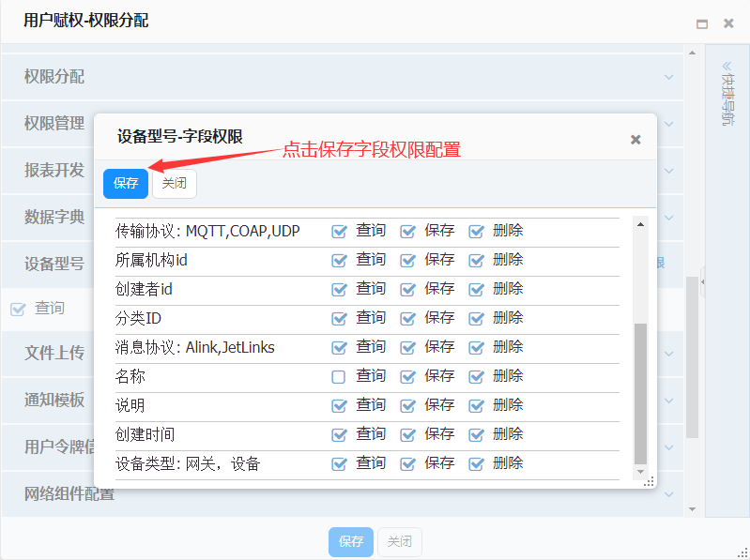Uncheck 删除 for 创建时间 field

[476, 435]
